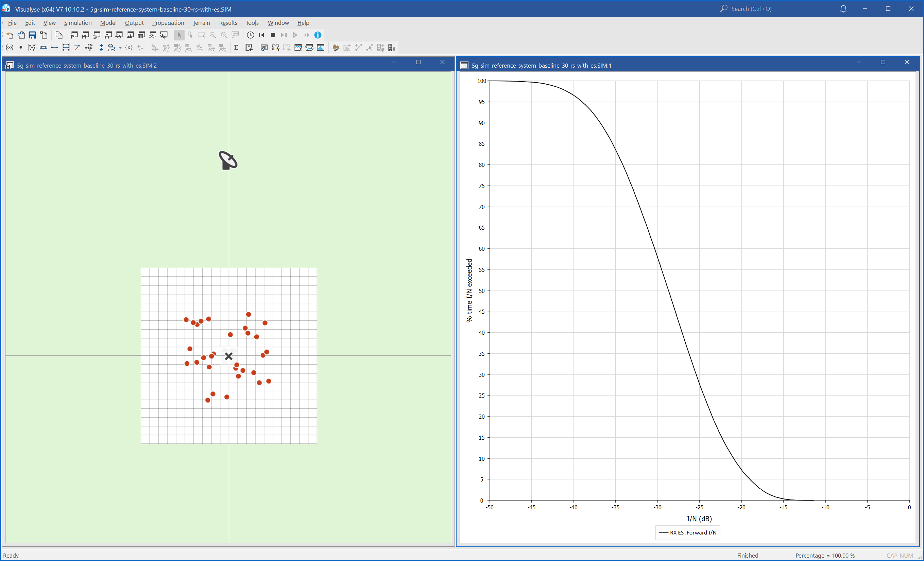Image resolution: width=924 pixels, height=561 pixels.
Task: Select the earth station dish on map
Action: tap(228, 160)
